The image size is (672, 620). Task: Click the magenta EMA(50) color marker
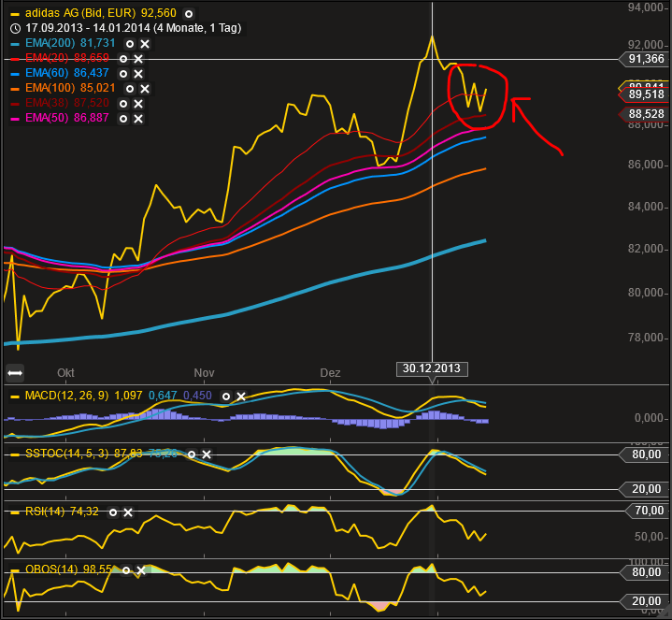[x=13, y=119]
